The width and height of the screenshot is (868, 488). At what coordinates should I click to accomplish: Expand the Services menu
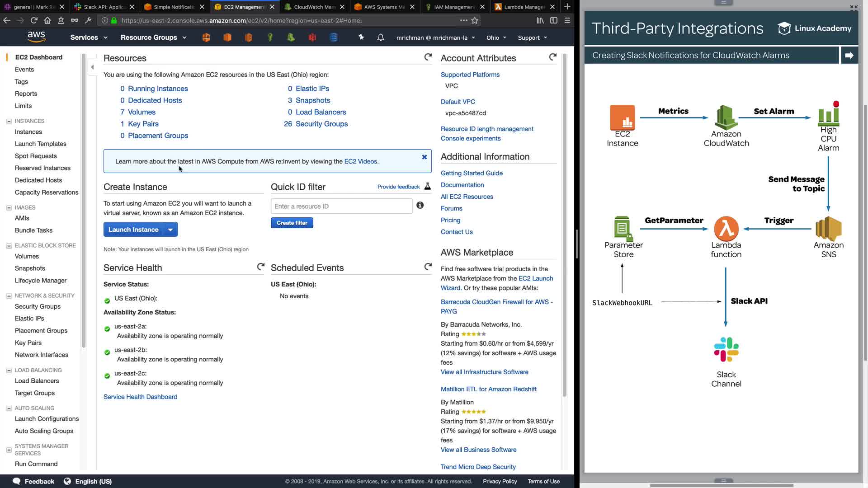coord(89,38)
